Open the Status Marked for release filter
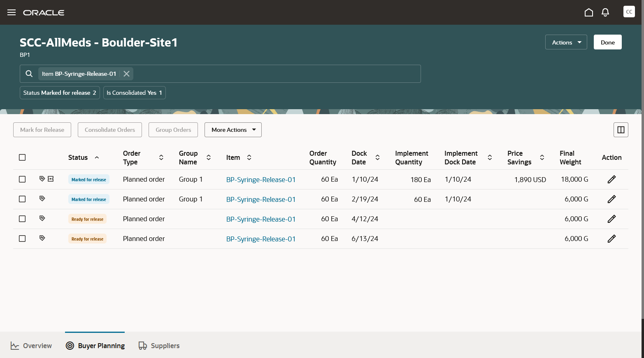The width and height of the screenshot is (644, 358). pos(60,93)
